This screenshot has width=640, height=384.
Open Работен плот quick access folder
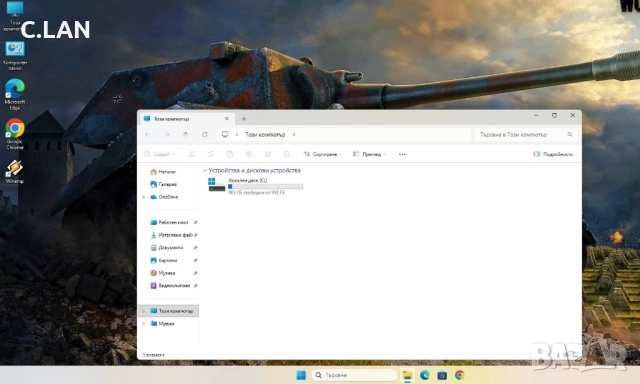(169, 222)
